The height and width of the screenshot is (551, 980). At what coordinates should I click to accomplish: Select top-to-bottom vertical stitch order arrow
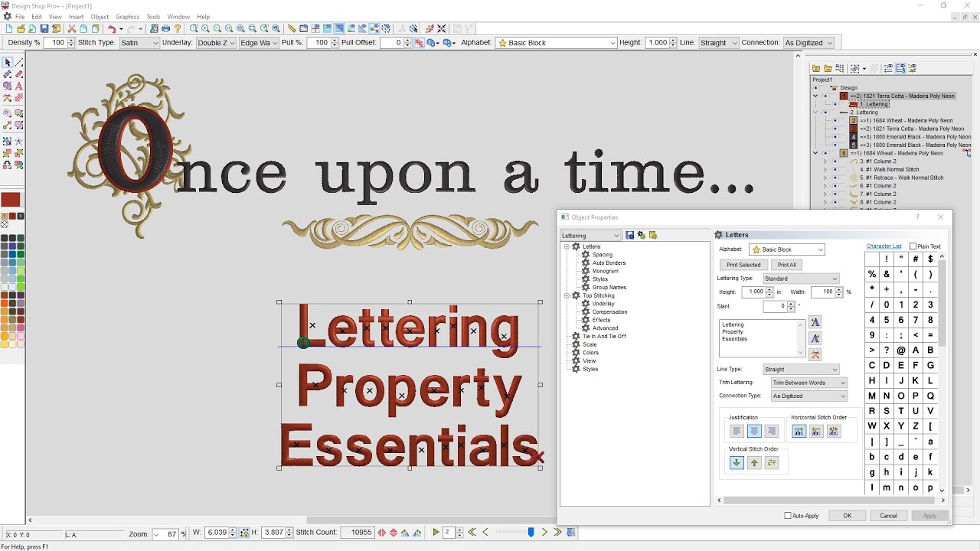pyautogui.click(x=737, y=463)
